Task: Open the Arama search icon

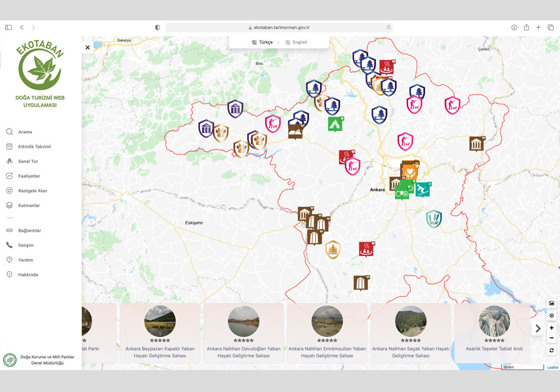Action: click(10, 132)
